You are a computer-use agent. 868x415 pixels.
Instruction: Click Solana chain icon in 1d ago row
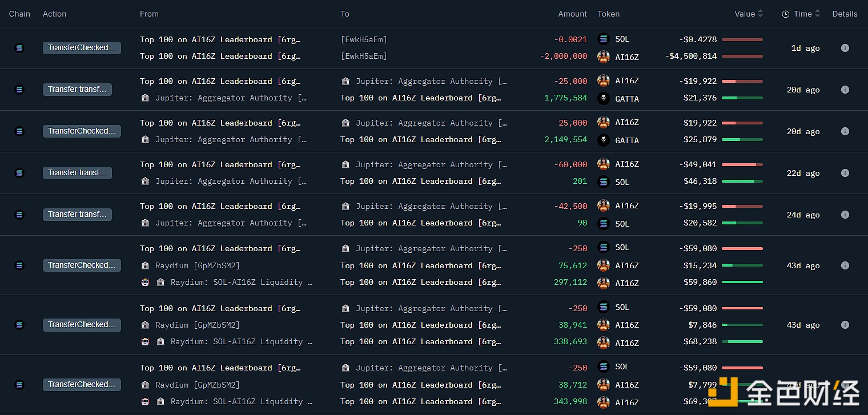coord(19,48)
